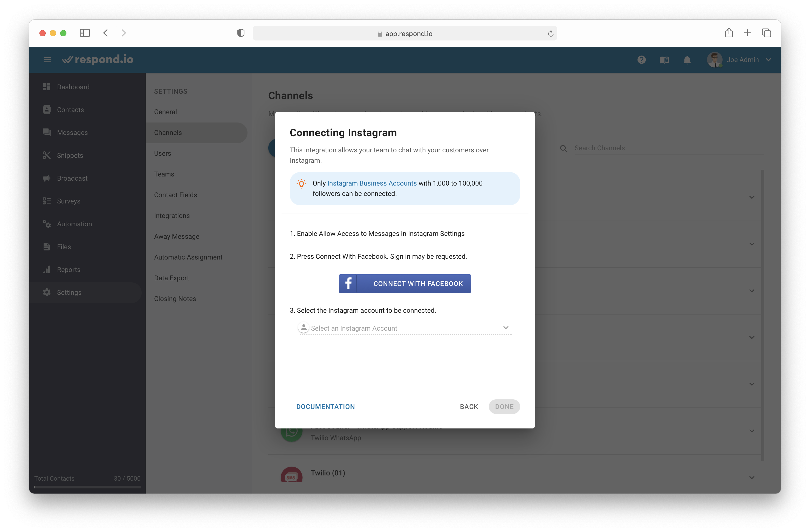
Task: Click the Total Contacts progress bar
Action: [x=87, y=487]
